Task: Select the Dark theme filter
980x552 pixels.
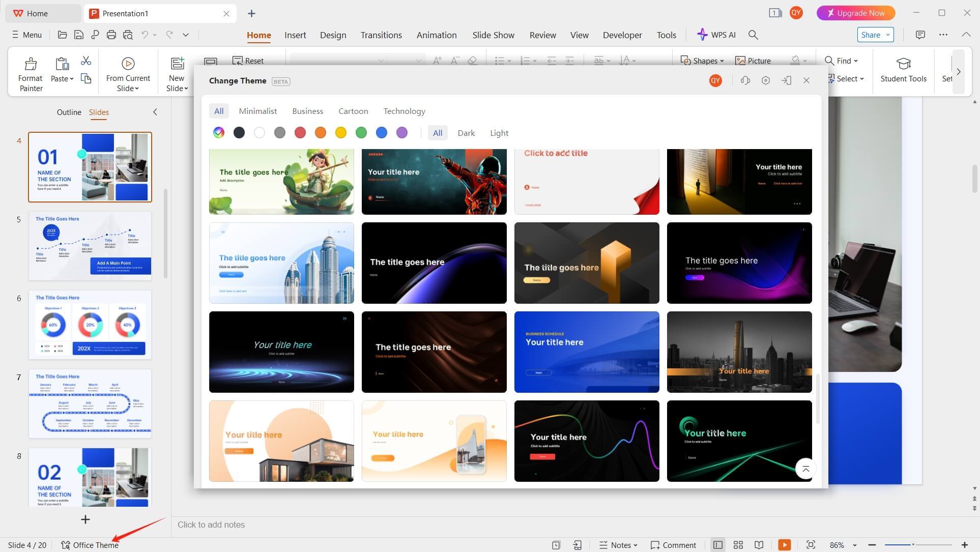Action: point(466,133)
